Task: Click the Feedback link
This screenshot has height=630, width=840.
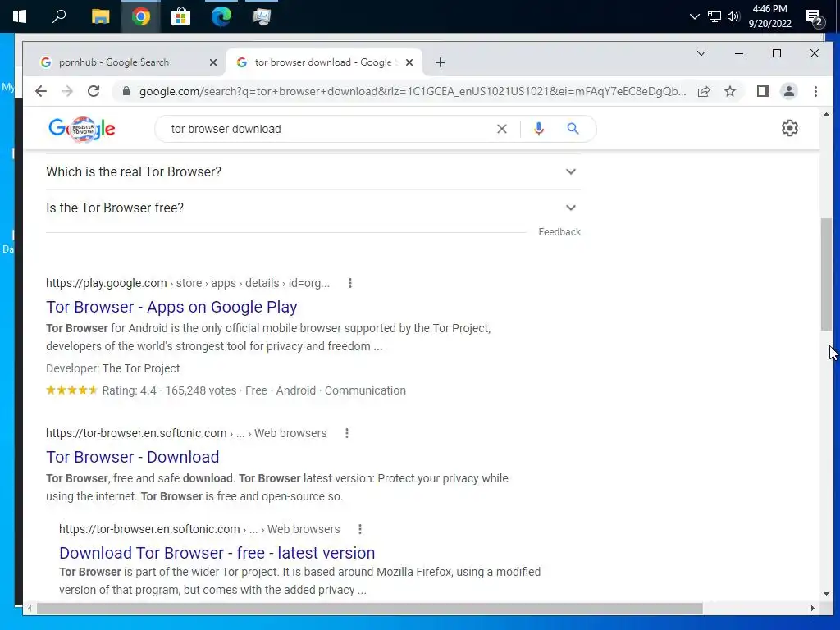Action: (559, 232)
